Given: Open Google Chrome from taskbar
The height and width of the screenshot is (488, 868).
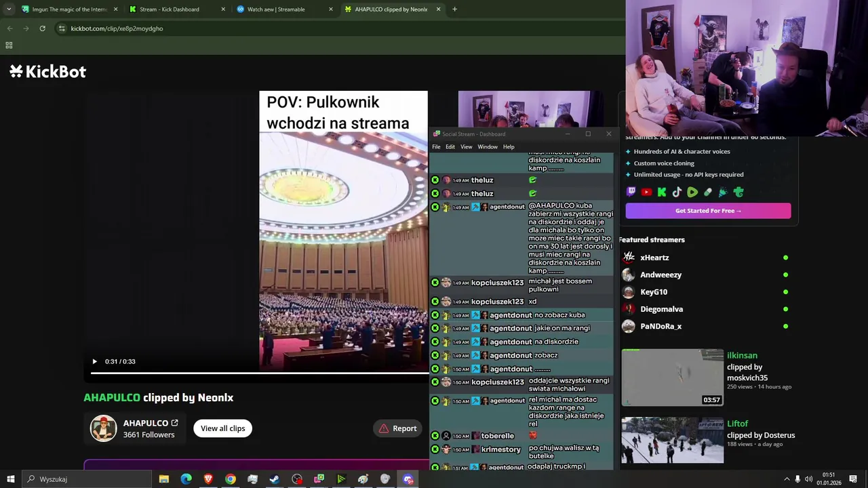Looking at the screenshot, I should click(x=231, y=479).
